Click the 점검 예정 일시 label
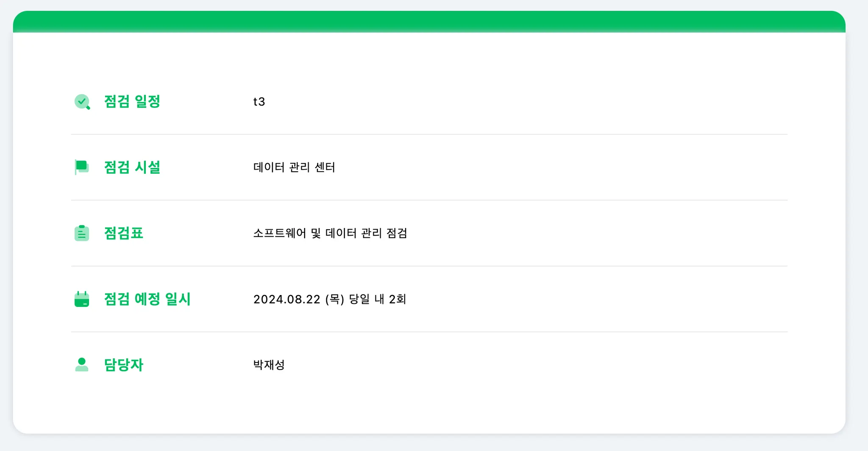This screenshot has height=451, width=868. point(147,299)
